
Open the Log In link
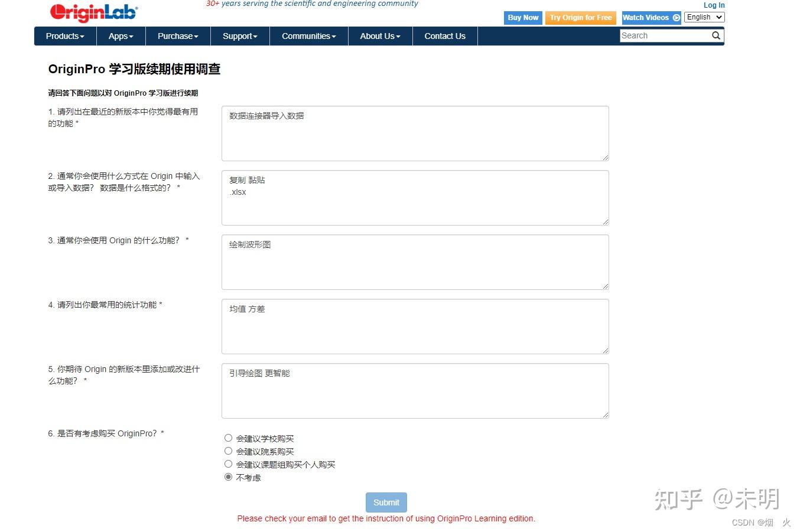click(x=714, y=5)
